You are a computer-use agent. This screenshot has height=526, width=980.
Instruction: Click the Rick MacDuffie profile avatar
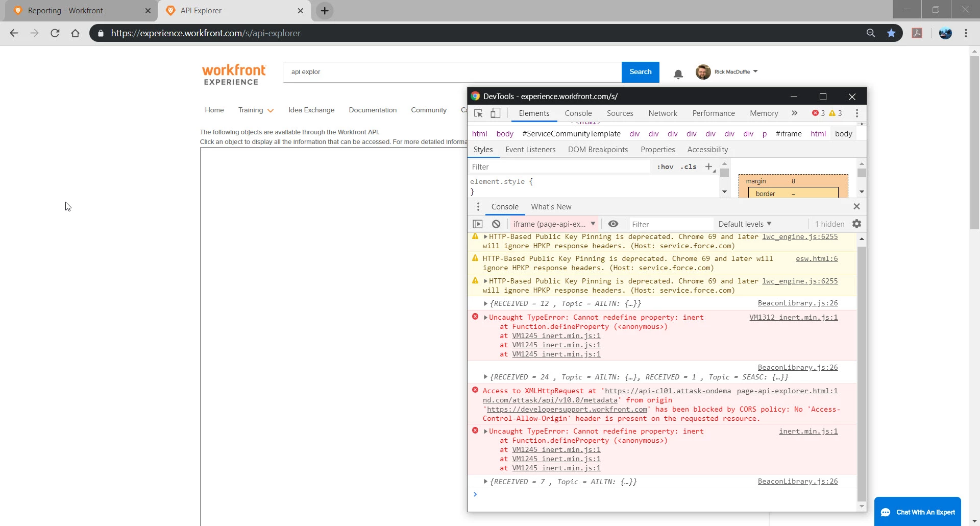703,72
